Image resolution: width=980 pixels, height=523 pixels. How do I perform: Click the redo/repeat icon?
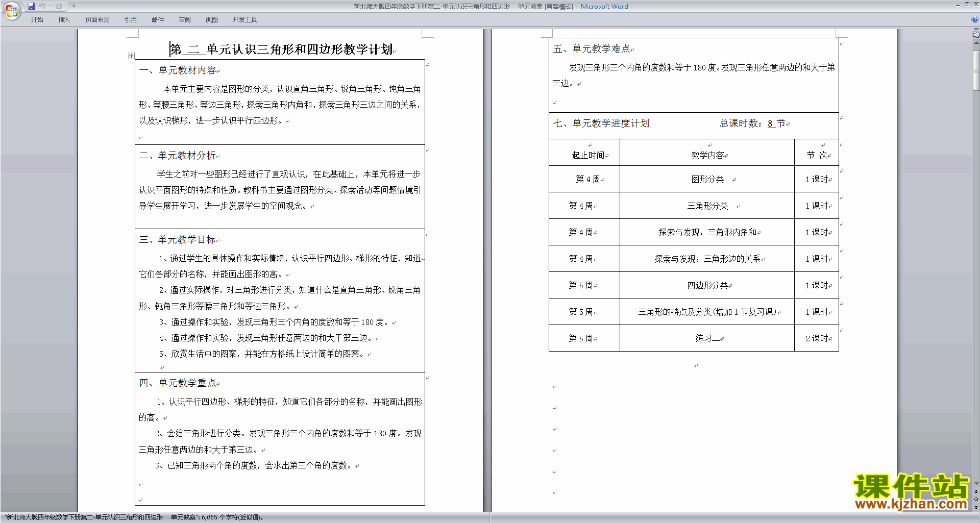(x=59, y=6)
